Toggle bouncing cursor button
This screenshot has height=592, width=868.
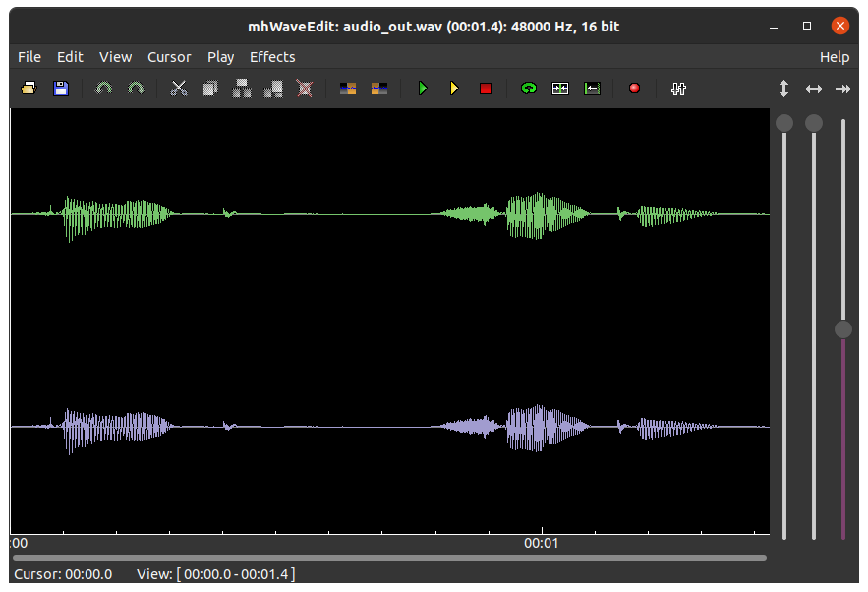point(592,89)
